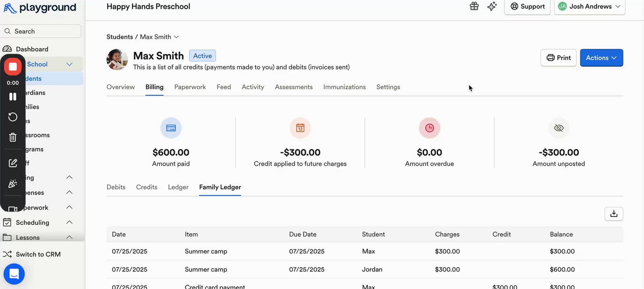Open the chat support bubble
This screenshot has height=289, width=644.
[14, 274]
